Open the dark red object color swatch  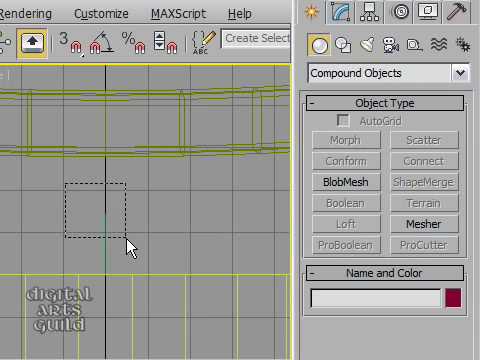tap(453, 298)
